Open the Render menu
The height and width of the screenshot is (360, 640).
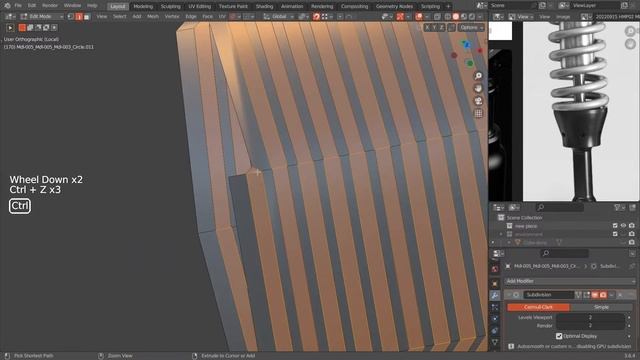tap(50, 6)
